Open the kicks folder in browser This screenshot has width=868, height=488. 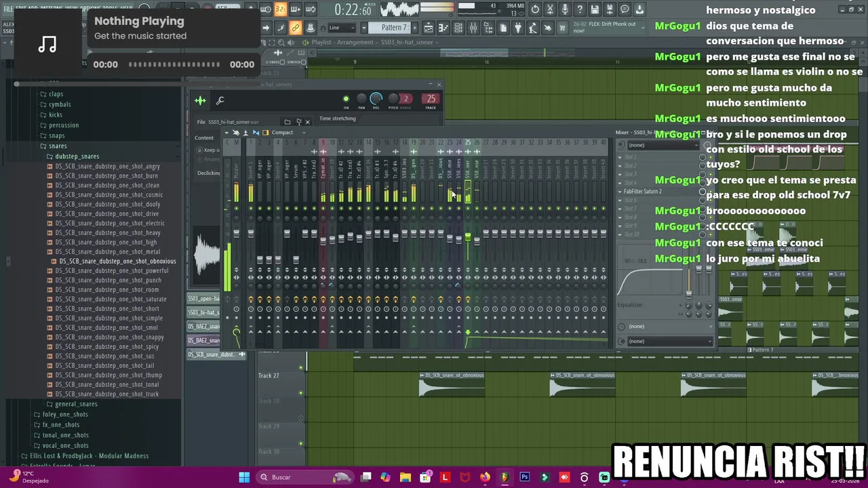56,115
